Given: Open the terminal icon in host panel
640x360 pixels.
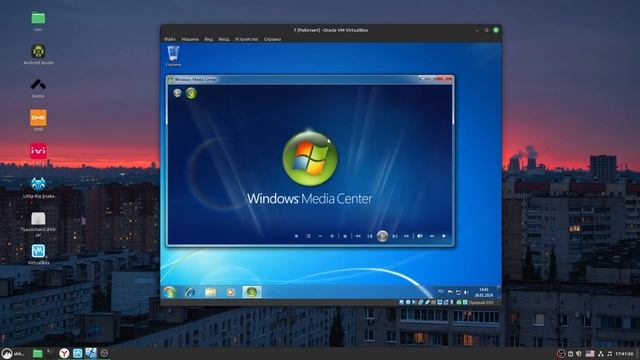Looking at the screenshot, I should [50, 353].
